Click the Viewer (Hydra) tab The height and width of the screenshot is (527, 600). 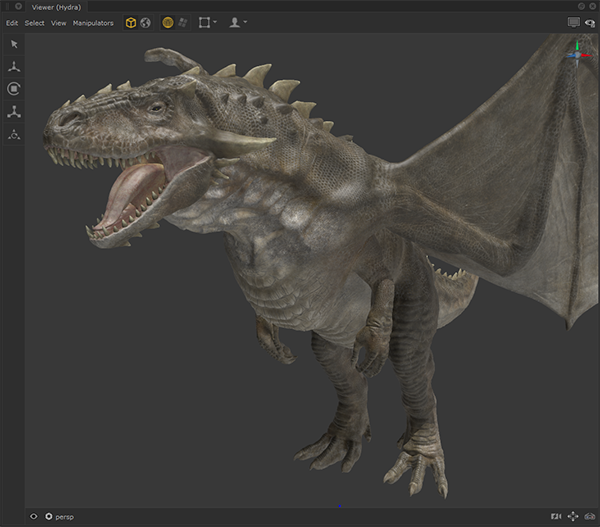[56, 7]
